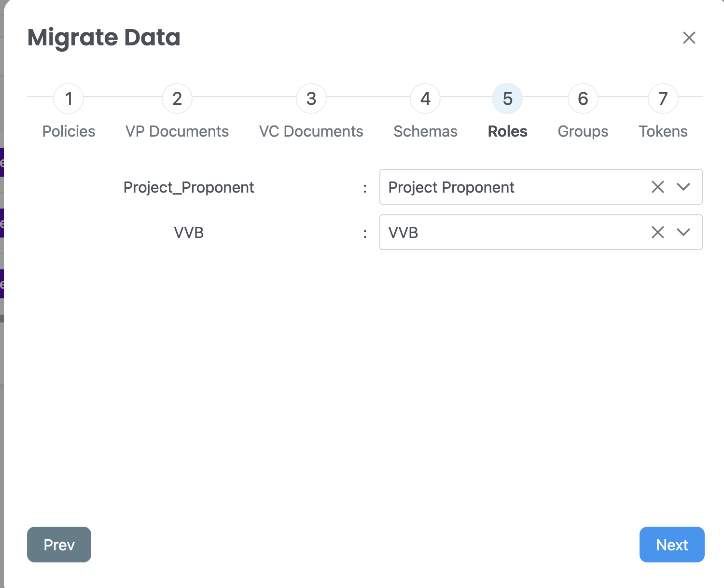
Task: Expand the VVB role dropdown arrow
Action: 683,232
